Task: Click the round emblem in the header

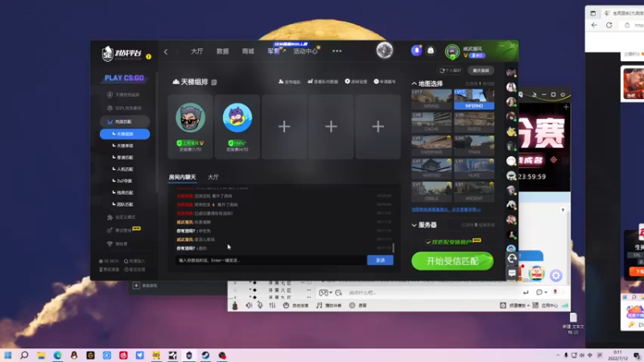Action: 385,51
